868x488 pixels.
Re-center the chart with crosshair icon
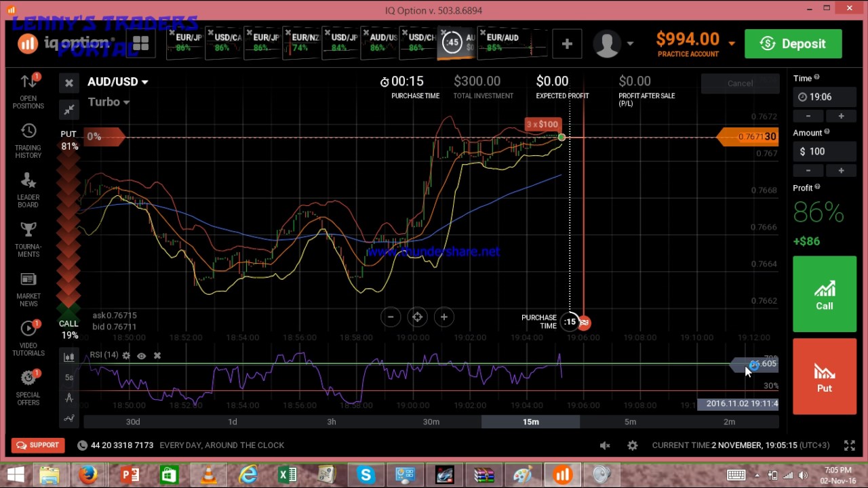point(417,317)
